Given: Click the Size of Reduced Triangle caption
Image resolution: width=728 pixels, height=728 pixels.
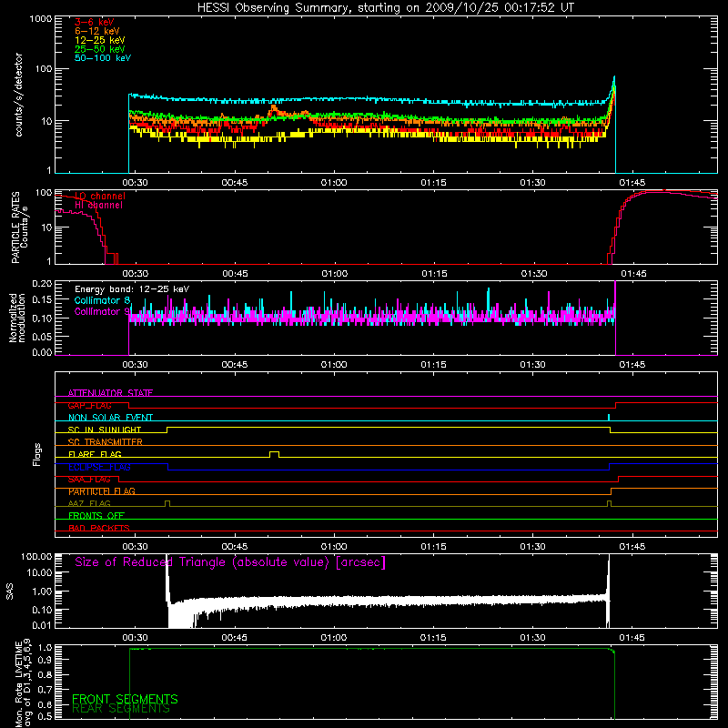Looking at the screenshot, I should pos(230,562).
